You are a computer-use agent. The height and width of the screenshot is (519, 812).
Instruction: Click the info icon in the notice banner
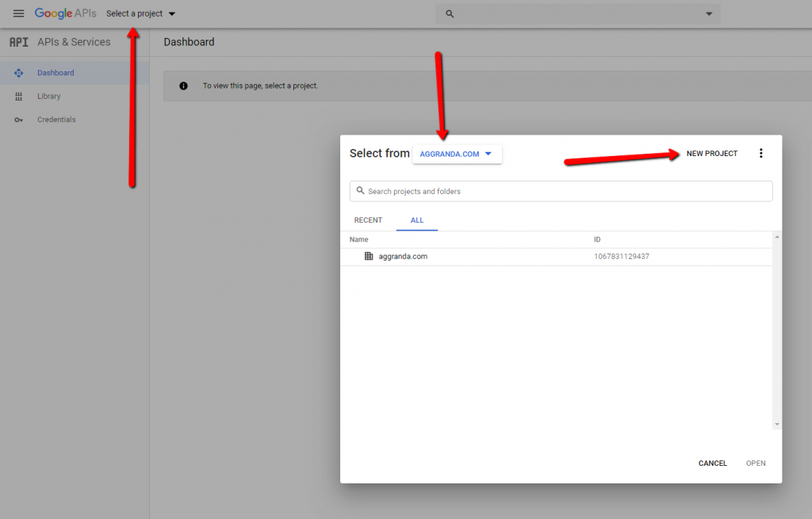[182, 85]
